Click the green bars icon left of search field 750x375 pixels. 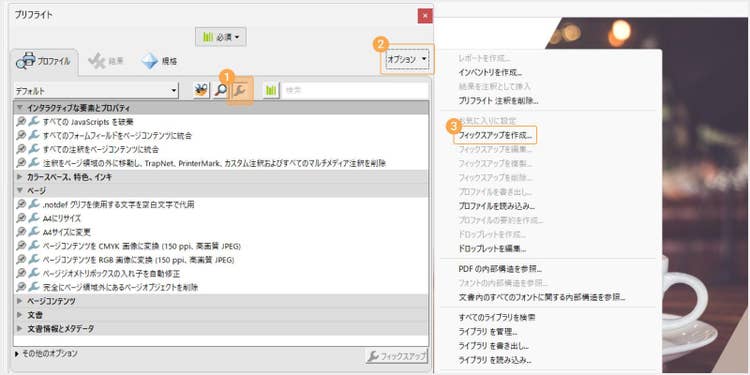pos(272,90)
